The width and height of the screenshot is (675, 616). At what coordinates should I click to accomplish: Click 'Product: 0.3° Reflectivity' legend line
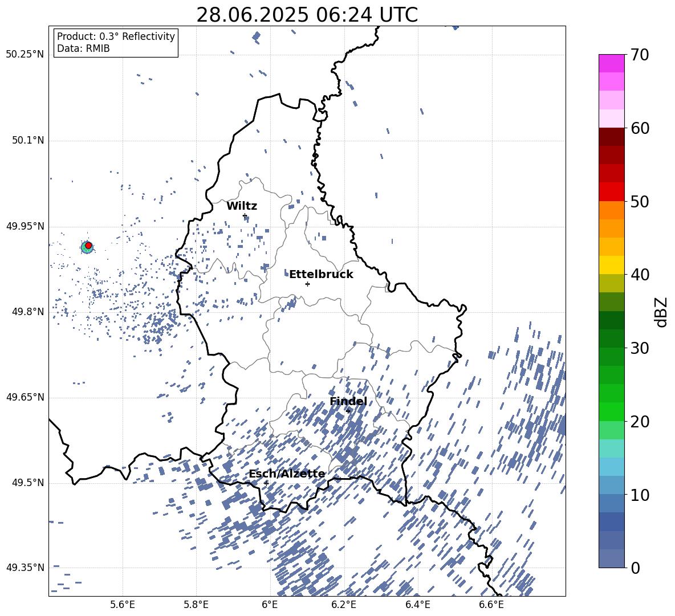pos(116,36)
